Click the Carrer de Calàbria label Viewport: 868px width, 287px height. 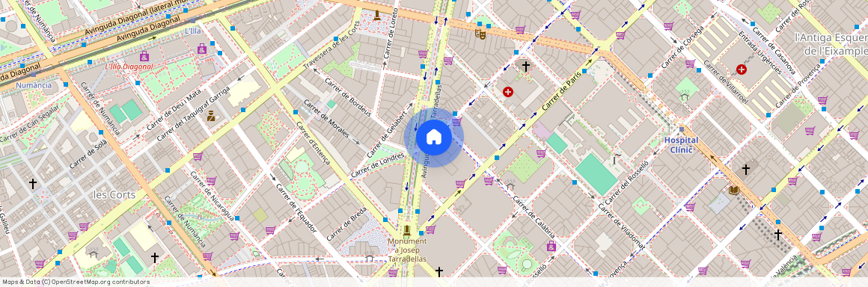pyautogui.click(x=534, y=217)
